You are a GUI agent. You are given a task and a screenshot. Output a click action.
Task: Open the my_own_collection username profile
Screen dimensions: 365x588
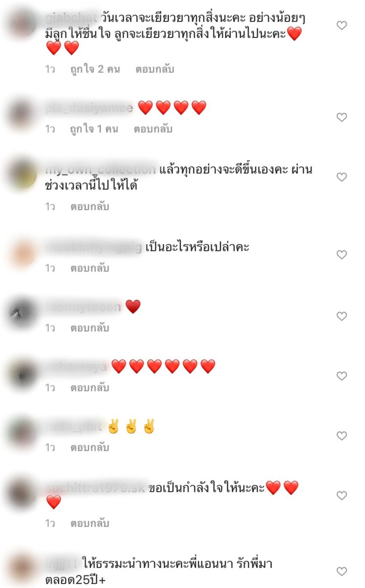tap(101, 170)
